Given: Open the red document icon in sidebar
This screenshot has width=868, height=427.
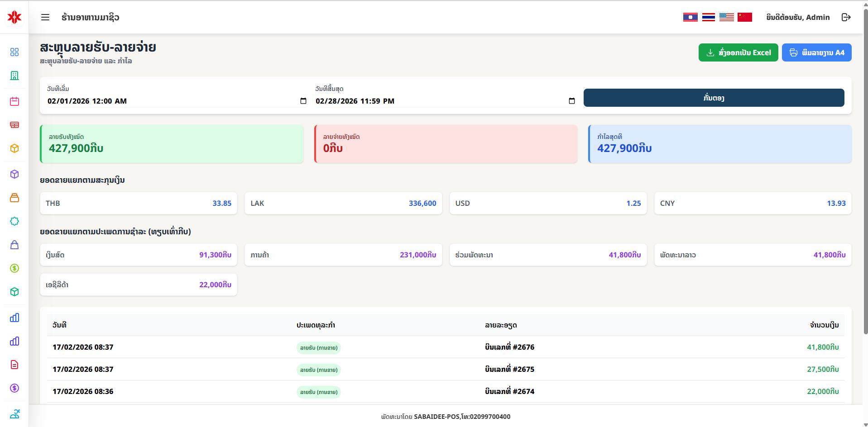Looking at the screenshot, I should (x=14, y=365).
